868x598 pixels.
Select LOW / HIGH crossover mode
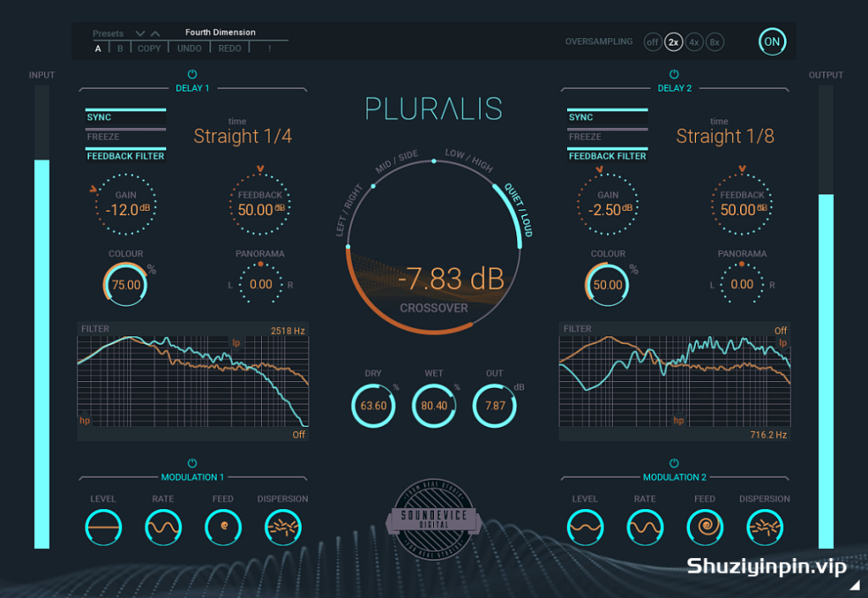pos(469,160)
